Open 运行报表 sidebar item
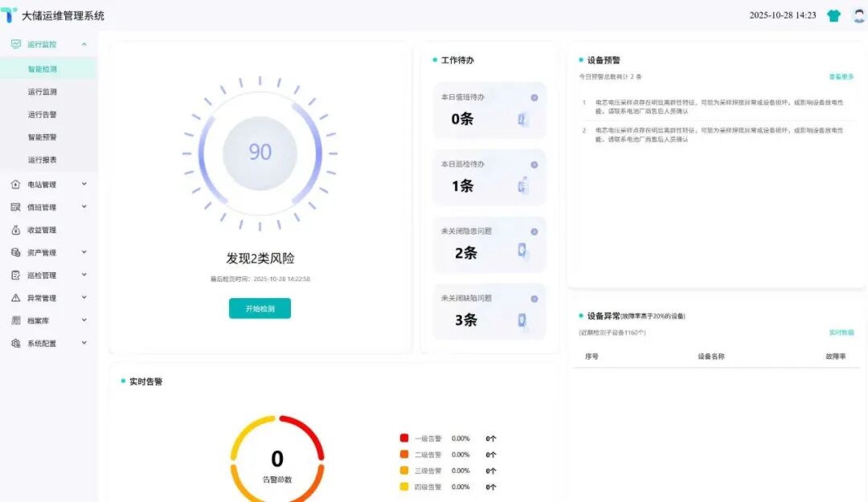This screenshot has height=502, width=868. click(x=43, y=160)
